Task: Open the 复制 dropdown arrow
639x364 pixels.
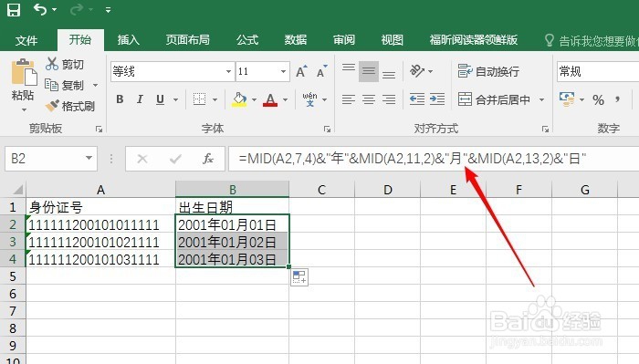Action: click(95, 85)
